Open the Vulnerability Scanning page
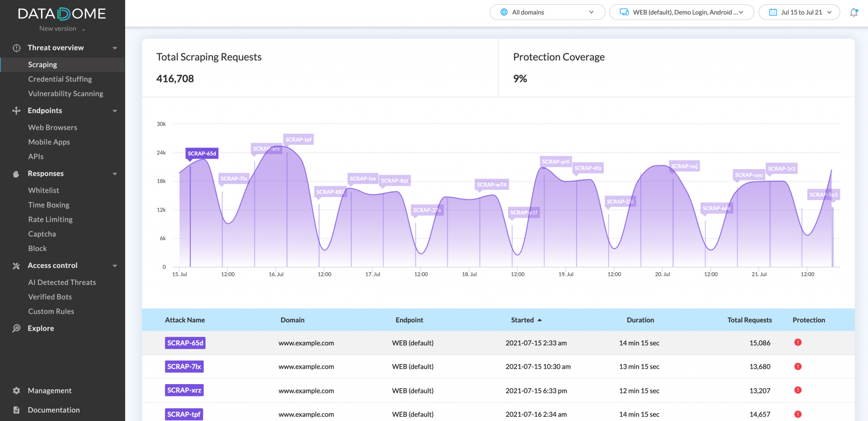 66,93
